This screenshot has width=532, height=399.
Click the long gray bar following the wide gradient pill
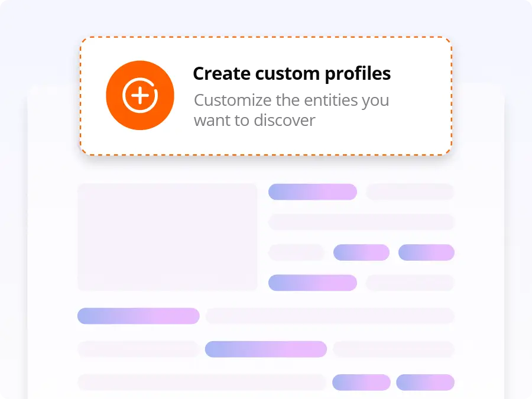[330, 316]
